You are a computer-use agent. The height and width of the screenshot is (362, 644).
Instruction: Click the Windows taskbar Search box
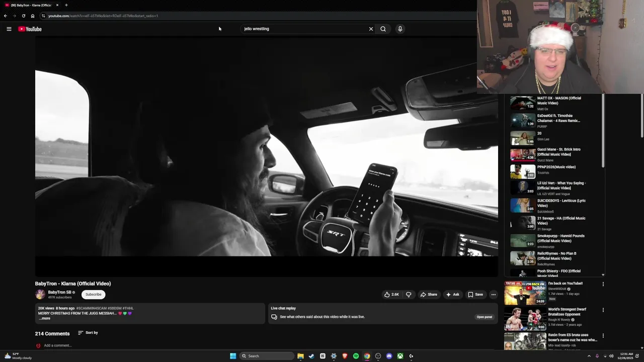267,356
